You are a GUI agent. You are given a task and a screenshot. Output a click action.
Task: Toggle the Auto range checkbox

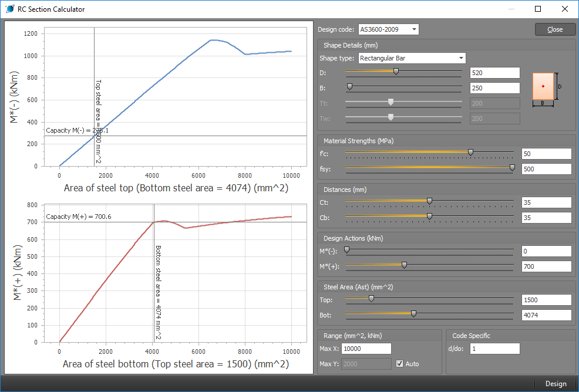[400, 364]
